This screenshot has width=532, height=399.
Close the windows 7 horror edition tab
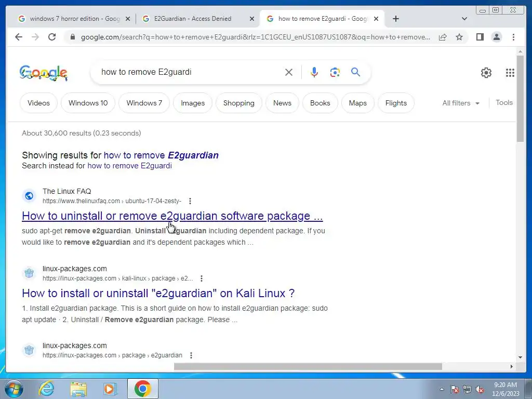(x=128, y=19)
